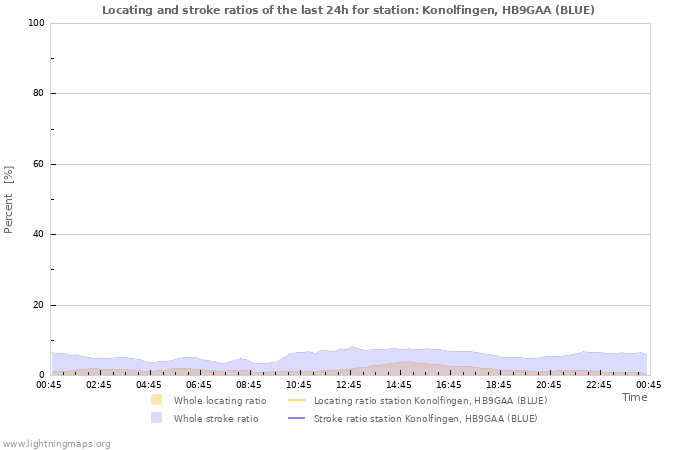Click the orange Whole locating ratio swatch

[x=156, y=400]
